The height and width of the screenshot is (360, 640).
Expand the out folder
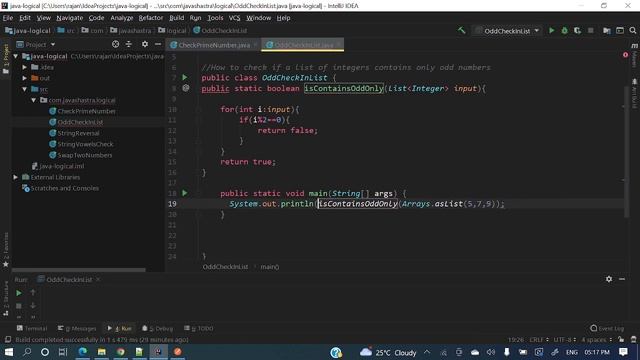pyautogui.click(x=24, y=78)
